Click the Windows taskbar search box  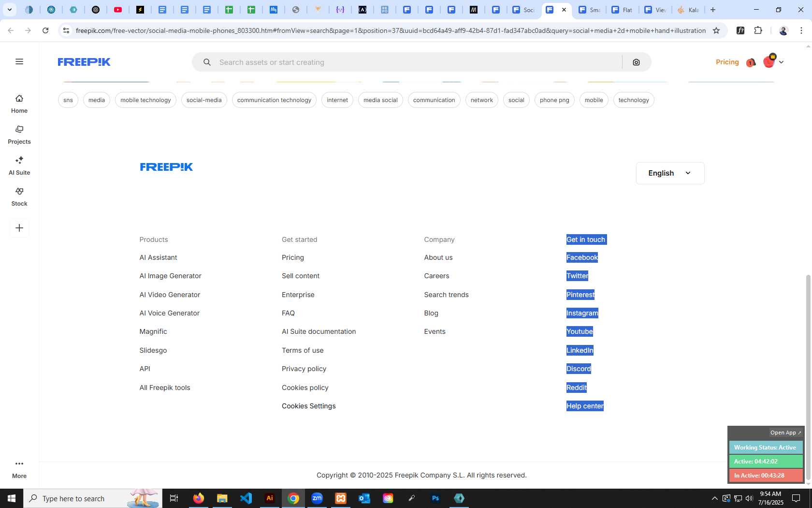point(93,498)
